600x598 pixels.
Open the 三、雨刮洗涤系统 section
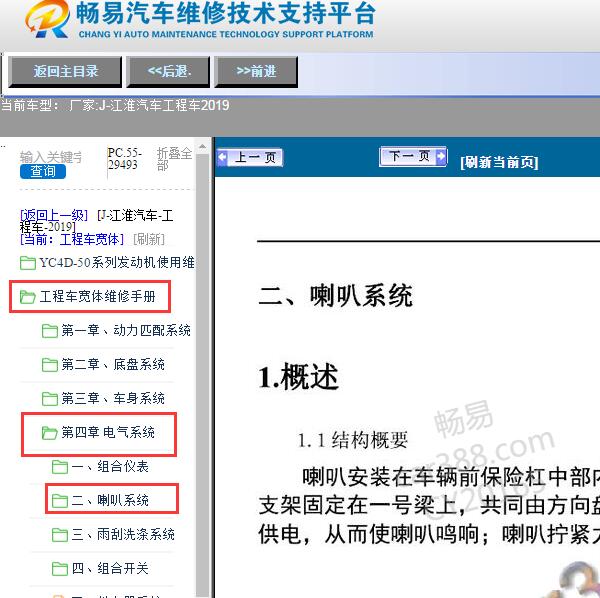click(x=123, y=534)
